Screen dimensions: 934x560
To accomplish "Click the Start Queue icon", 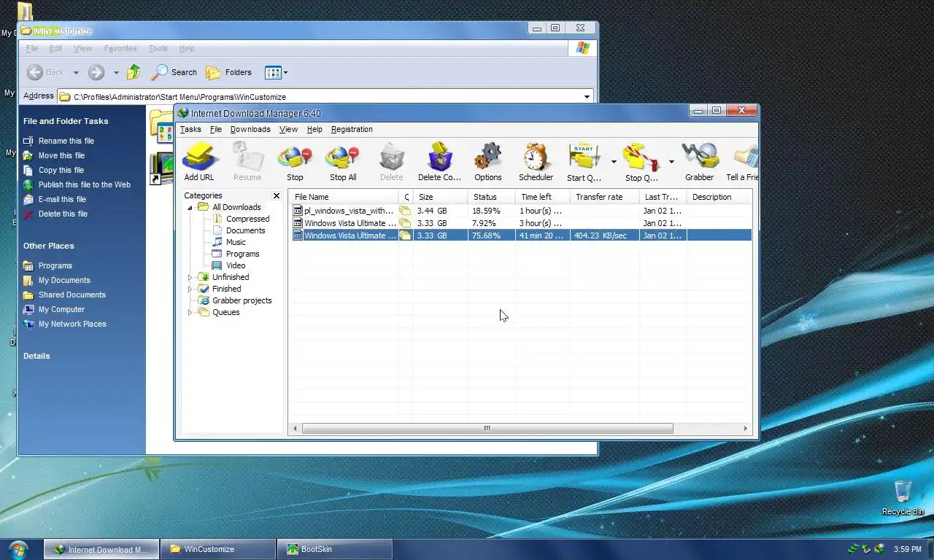I will 584,161.
